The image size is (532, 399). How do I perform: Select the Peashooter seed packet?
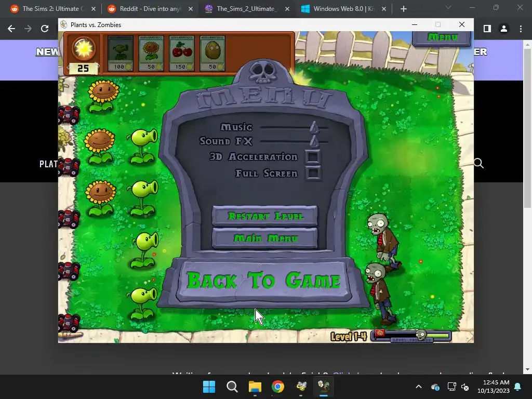coord(121,54)
